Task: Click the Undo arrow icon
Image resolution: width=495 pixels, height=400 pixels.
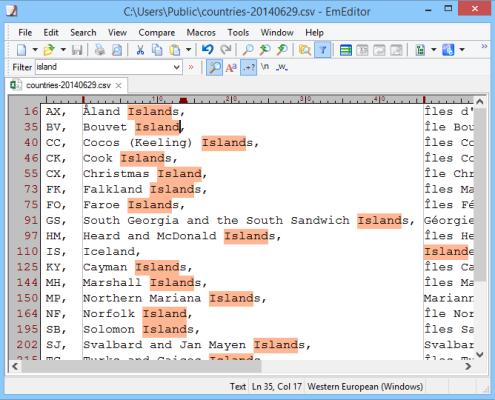Action: click(x=208, y=50)
